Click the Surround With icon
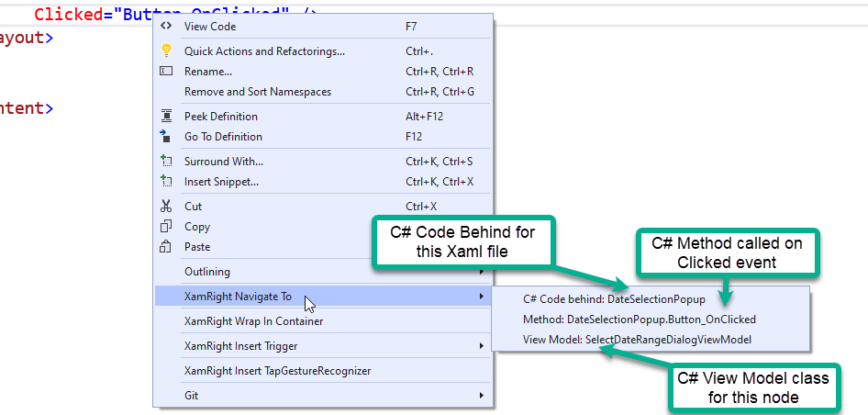The image size is (868, 415). click(x=166, y=162)
